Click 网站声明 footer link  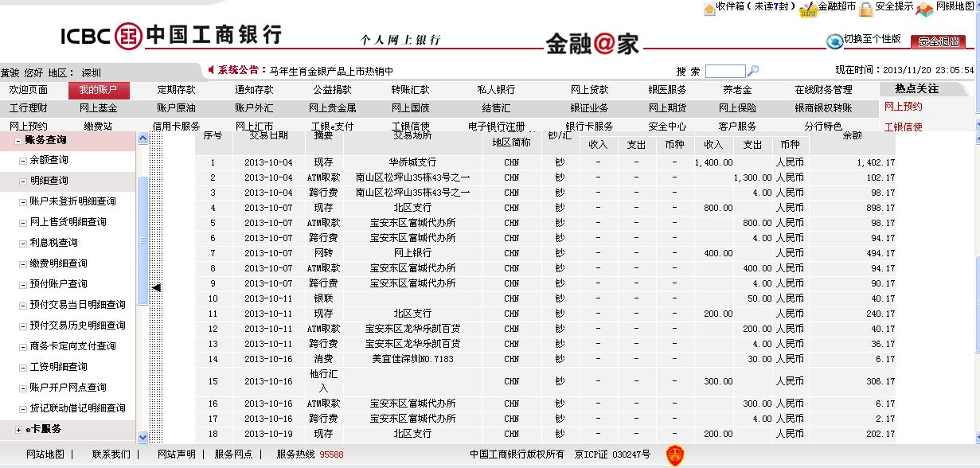(x=176, y=454)
